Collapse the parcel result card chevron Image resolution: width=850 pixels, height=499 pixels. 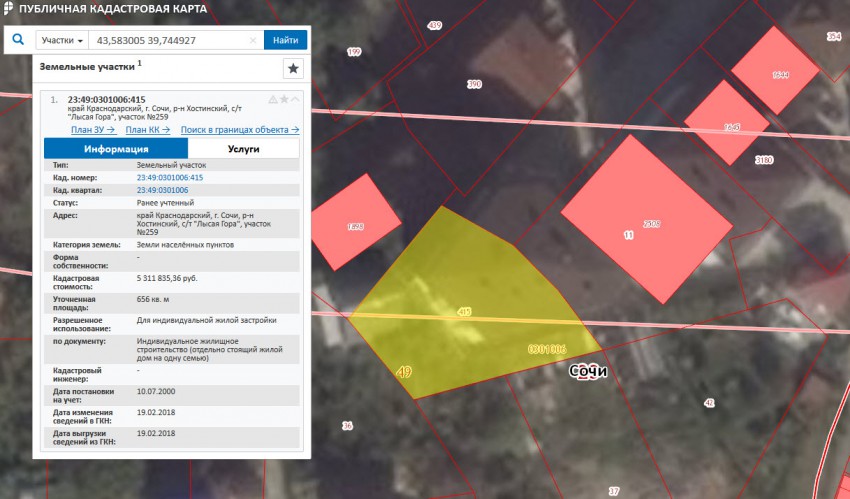[295, 100]
